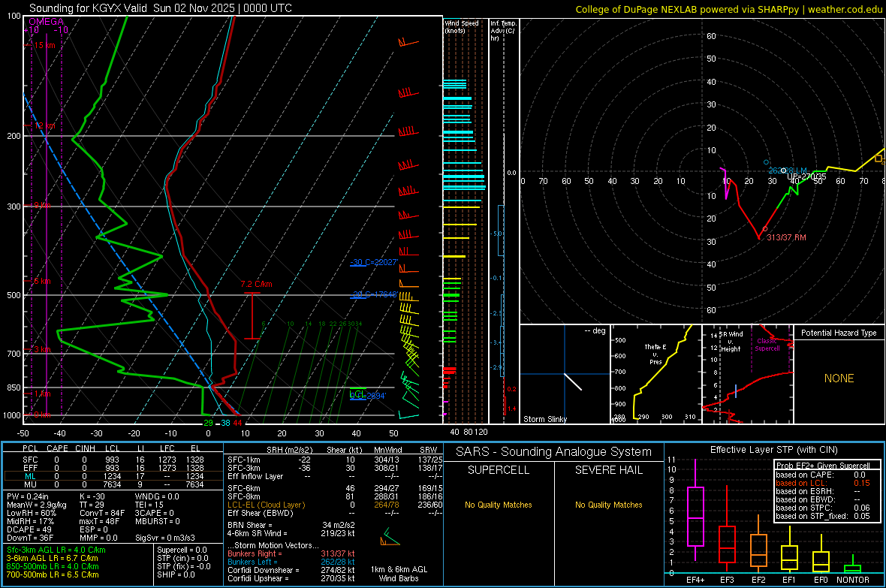Select the SFC-6km kinematics row
This screenshot has height=588, width=886.
335,488
